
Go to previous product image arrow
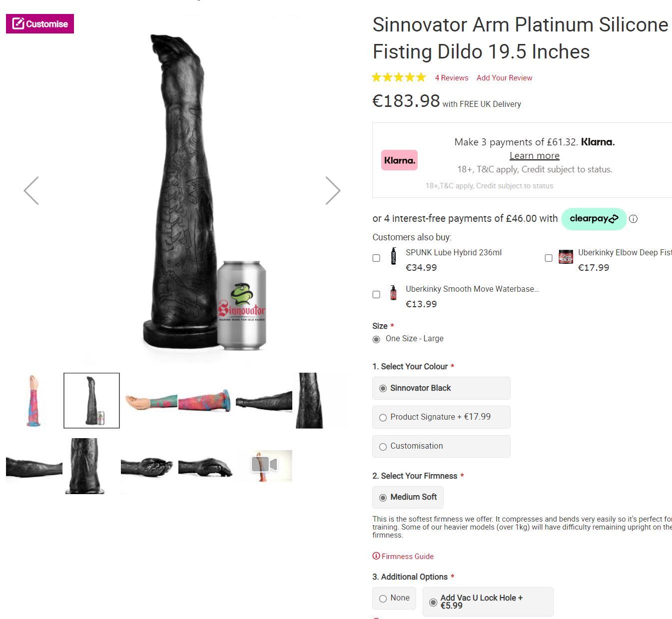31,190
